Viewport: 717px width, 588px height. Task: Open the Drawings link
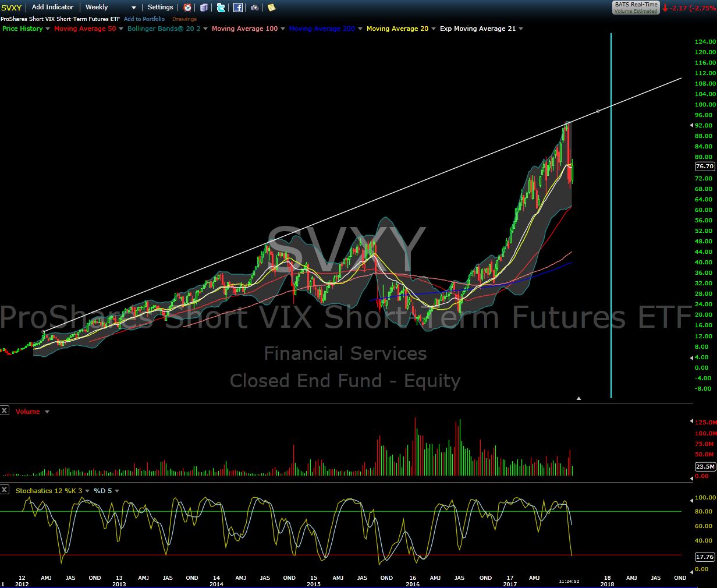point(184,19)
